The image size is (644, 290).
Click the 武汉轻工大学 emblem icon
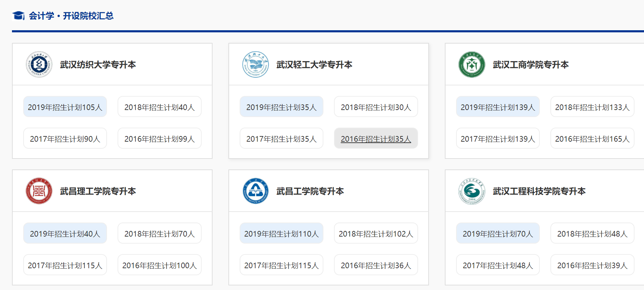(x=255, y=64)
